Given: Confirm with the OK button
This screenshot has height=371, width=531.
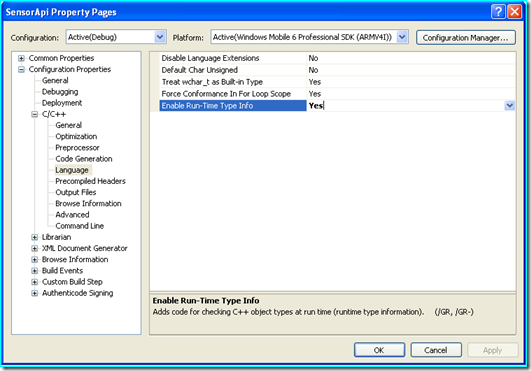Looking at the screenshot, I should pos(379,350).
